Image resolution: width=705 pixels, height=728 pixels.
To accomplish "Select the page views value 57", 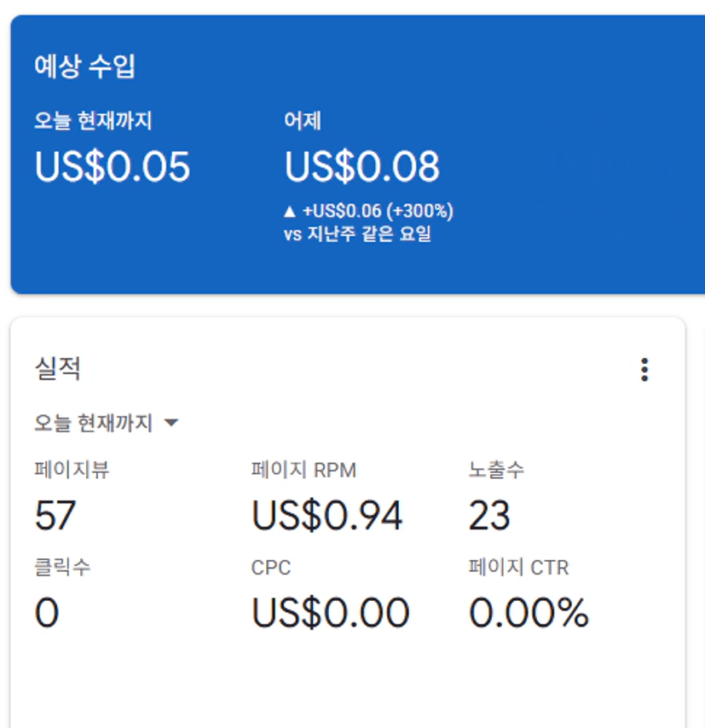I will coord(55,515).
